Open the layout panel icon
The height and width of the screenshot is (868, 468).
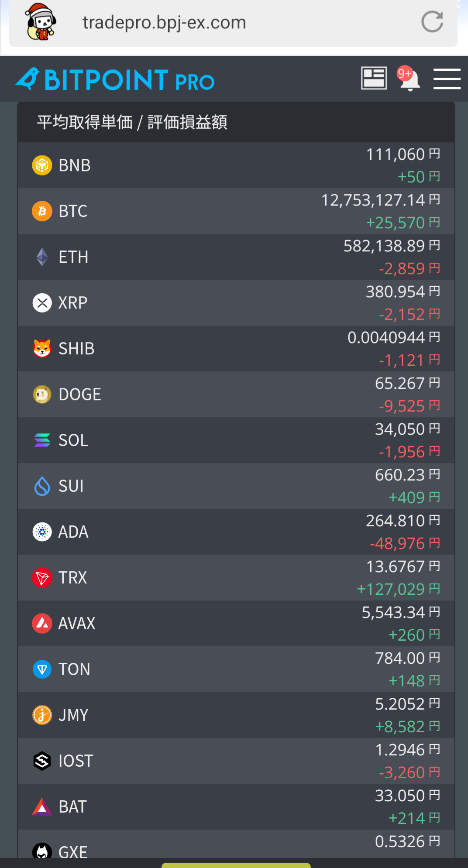(374, 78)
